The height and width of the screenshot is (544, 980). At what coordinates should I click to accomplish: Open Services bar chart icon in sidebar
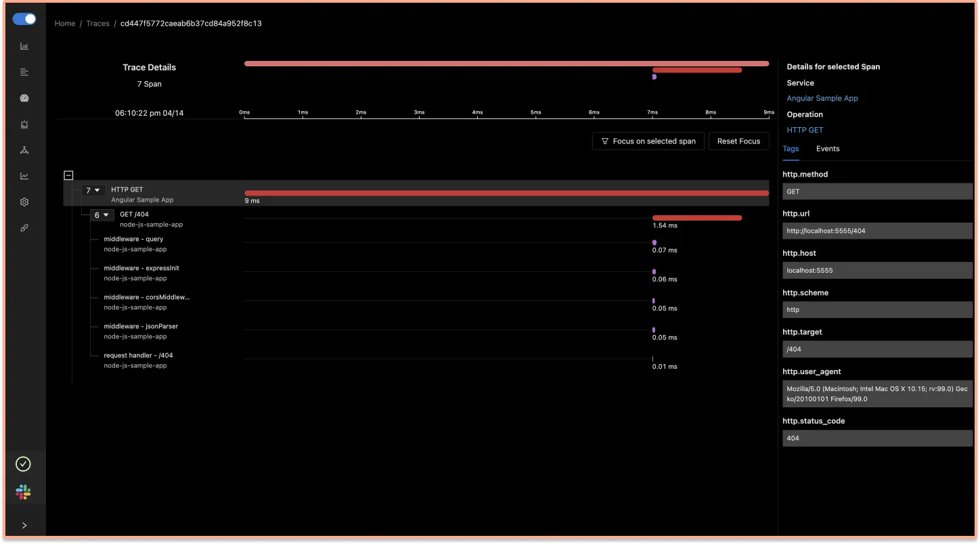coord(24,46)
